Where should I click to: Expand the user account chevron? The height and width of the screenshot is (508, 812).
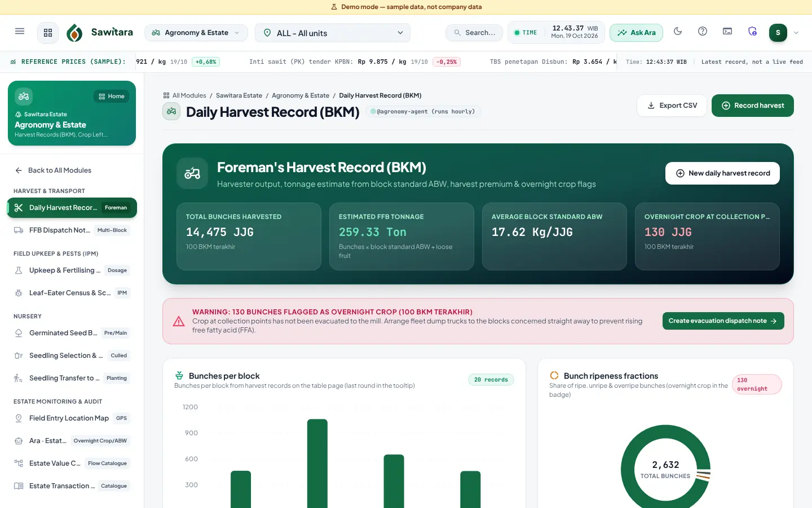coord(796,33)
